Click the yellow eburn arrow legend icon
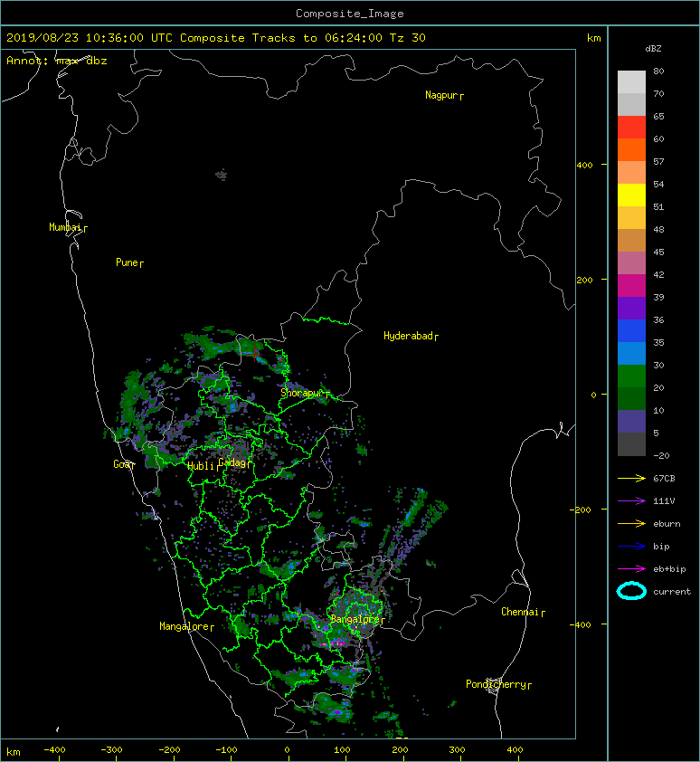Viewport: 700px width, 762px height. tap(631, 524)
